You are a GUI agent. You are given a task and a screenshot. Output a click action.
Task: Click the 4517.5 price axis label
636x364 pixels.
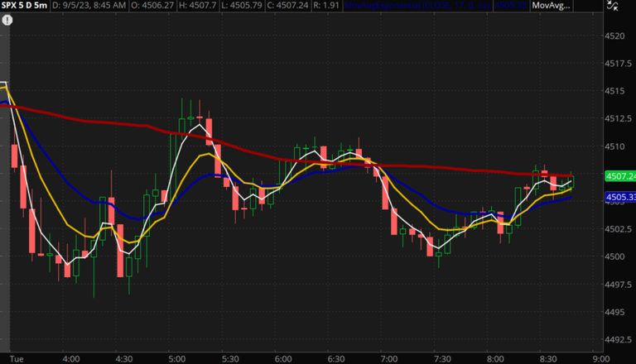click(618, 64)
